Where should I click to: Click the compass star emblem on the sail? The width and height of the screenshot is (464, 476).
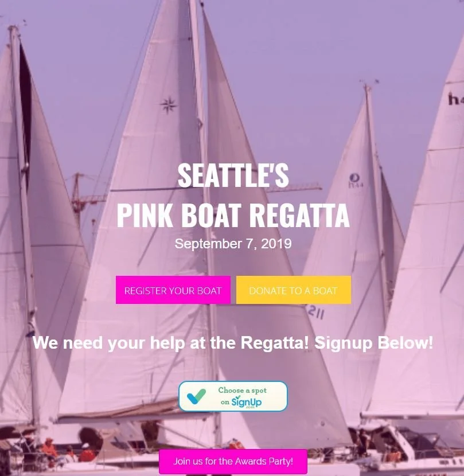pos(168,106)
